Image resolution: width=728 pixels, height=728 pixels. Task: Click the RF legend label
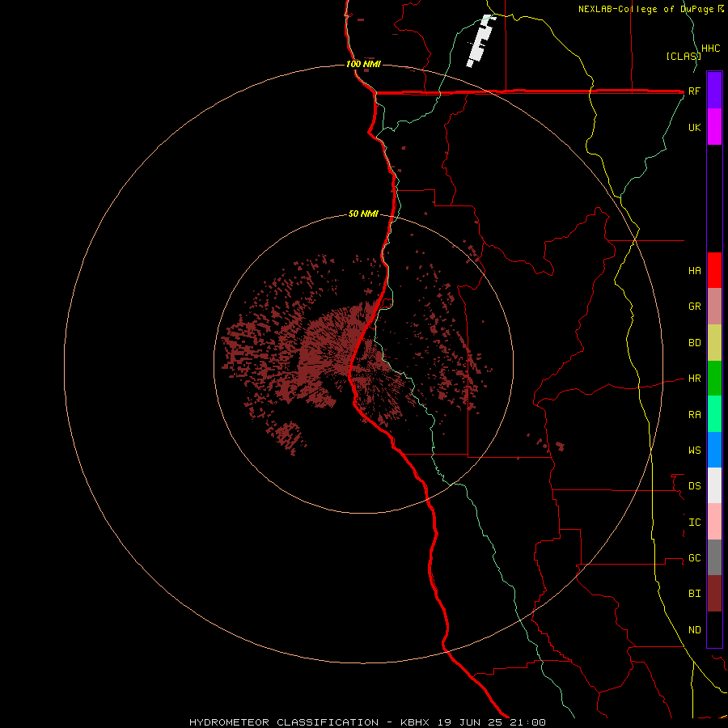tap(695, 91)
